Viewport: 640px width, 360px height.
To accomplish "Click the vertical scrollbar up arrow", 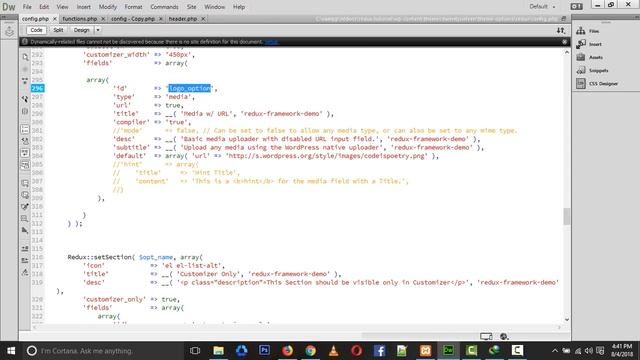I will [x=567, y=53].
